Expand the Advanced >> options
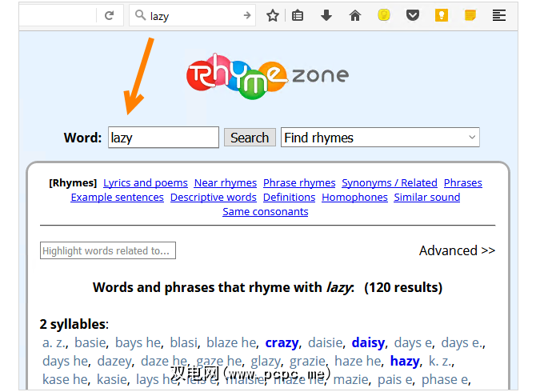The height and width of the screenshot is (392, 536). click(x=457, y=250)
